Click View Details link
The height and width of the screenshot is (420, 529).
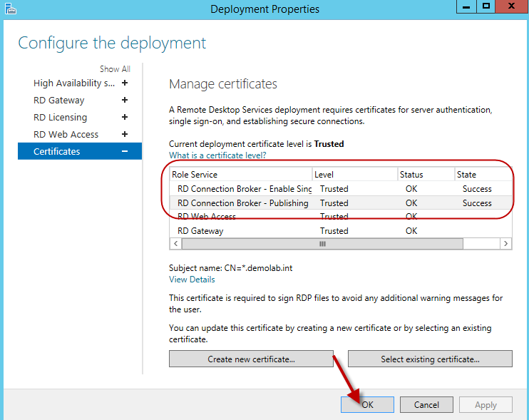[x=192, y=280]
